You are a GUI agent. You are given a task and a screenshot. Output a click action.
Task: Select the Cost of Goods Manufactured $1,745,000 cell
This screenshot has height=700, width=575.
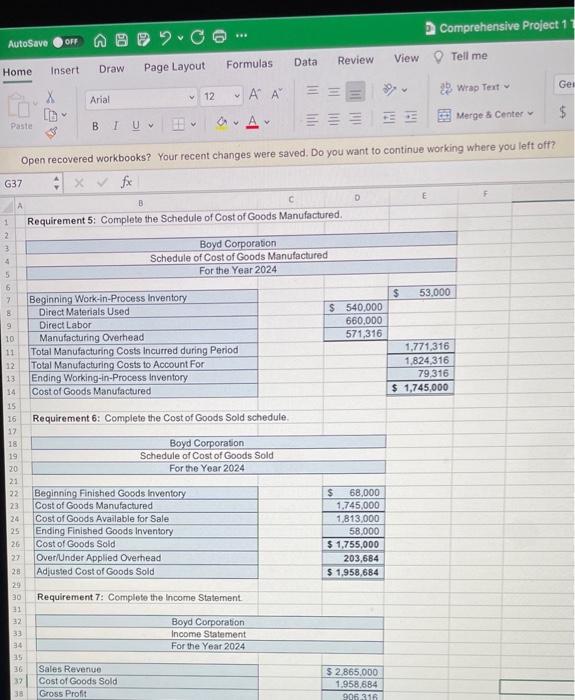(421, 388)
